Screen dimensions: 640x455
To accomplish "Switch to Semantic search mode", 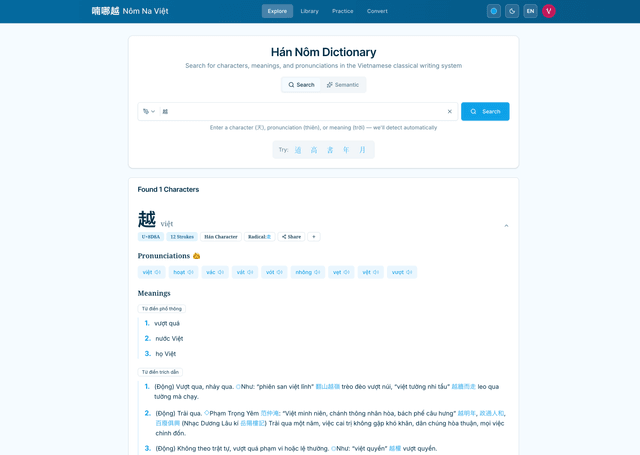I will (342, 85).
